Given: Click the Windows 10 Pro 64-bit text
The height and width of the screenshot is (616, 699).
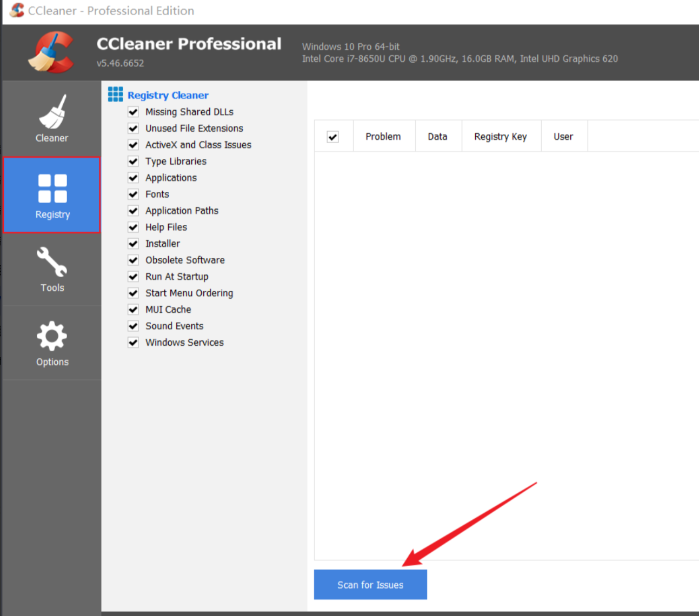Looking at the screenshot, I should pyautogui.click(x=351, y=46).
